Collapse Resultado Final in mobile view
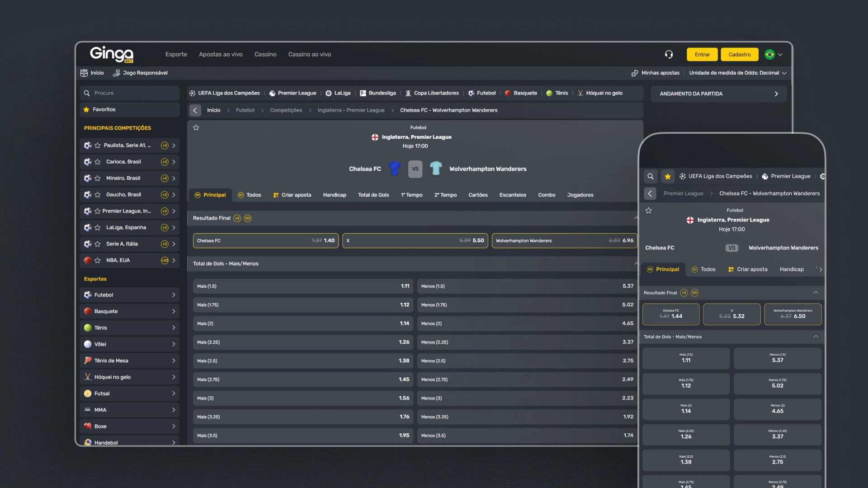The image size is (868, 488). [816, 293]
